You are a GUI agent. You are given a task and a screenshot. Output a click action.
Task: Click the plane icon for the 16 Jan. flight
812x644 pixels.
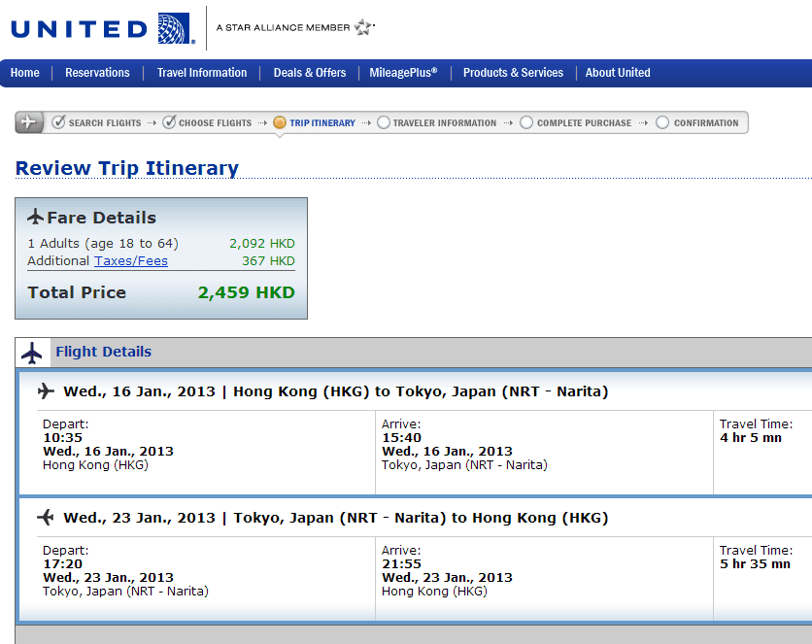[x=46, y=391]
